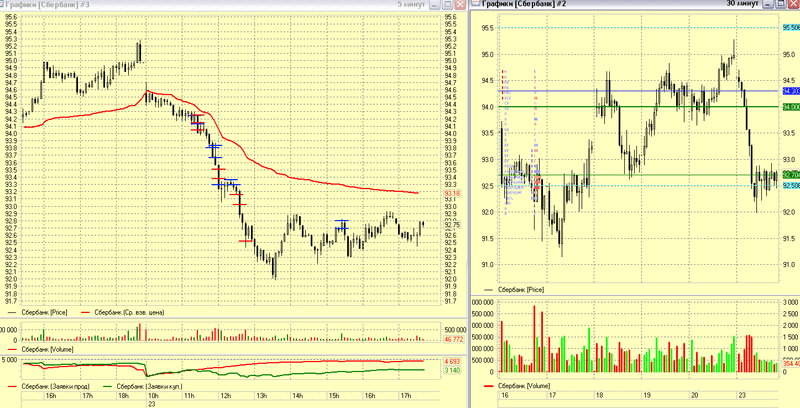This screenshot has width=800, height=408.
Task: Click the '5 минут' interval label in window #3
Action: [411, 4]
